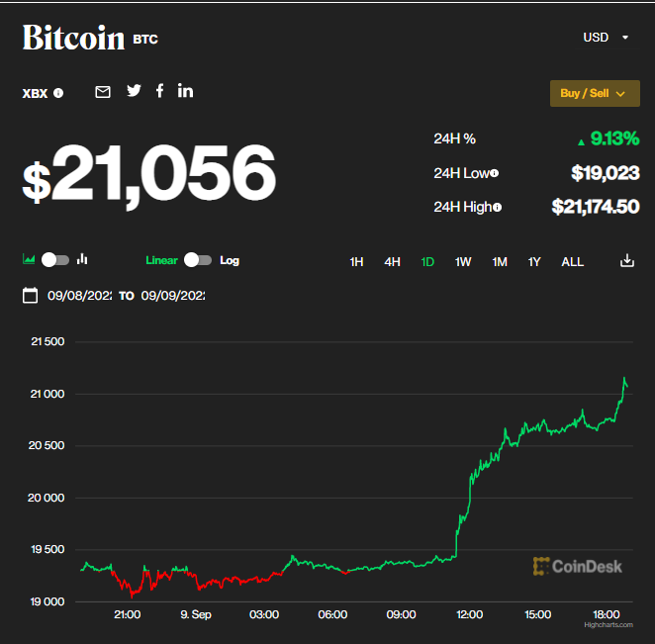Select the 1H time range
This screenshot has width=655, height=644.
[x=357, y=262]
